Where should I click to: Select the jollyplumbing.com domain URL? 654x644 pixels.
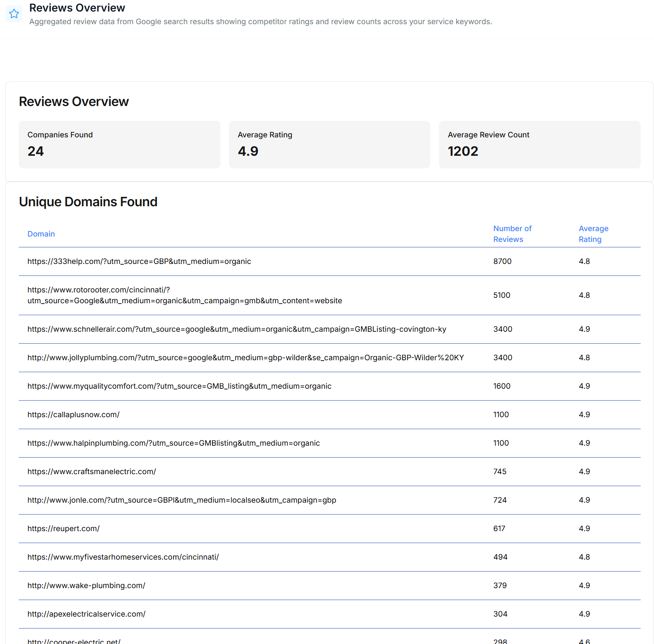pos(246,358)
